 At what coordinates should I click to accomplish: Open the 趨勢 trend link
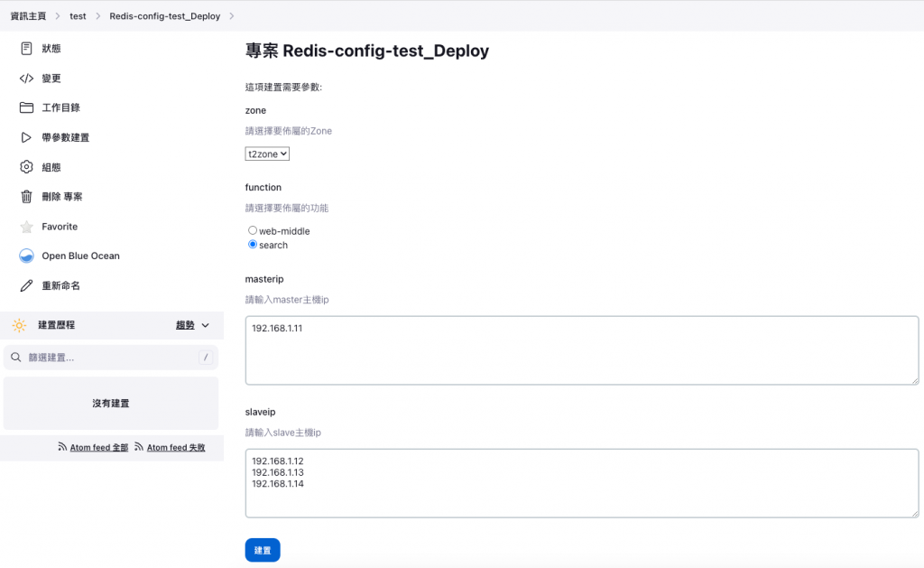coord(185,325)
